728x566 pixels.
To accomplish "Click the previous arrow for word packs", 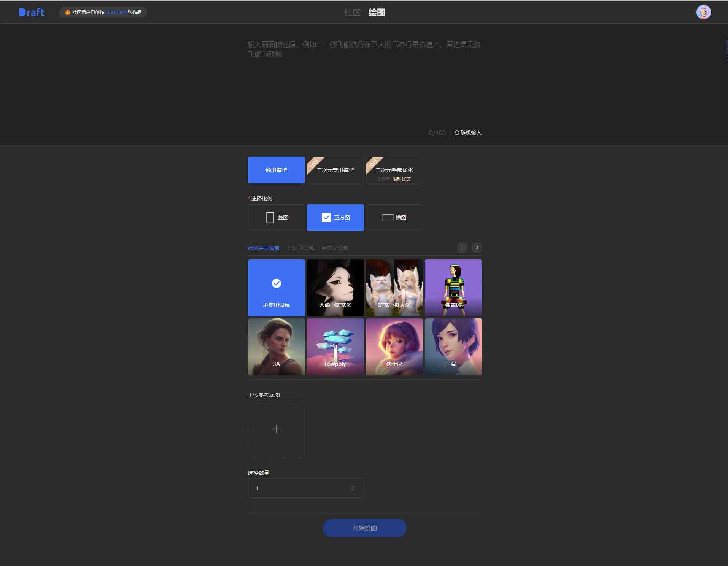I will click(462, 248).
